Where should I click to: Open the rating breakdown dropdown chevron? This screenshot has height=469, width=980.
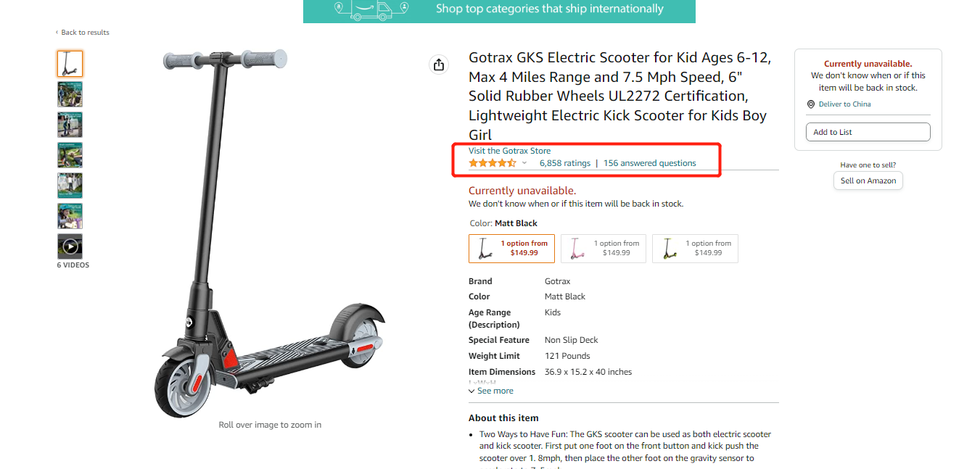[x=524, y=163]
